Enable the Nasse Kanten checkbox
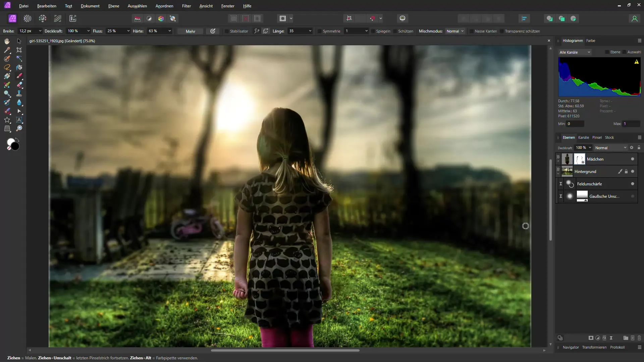The width and height of the screenshot is (644, 362). click(x=472, y=31)
